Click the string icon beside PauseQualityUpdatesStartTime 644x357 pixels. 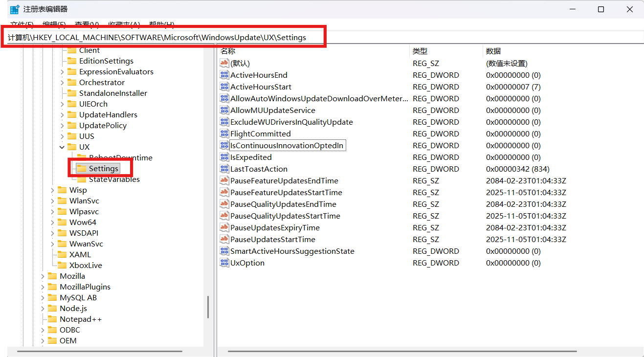[x=224, y=216]
